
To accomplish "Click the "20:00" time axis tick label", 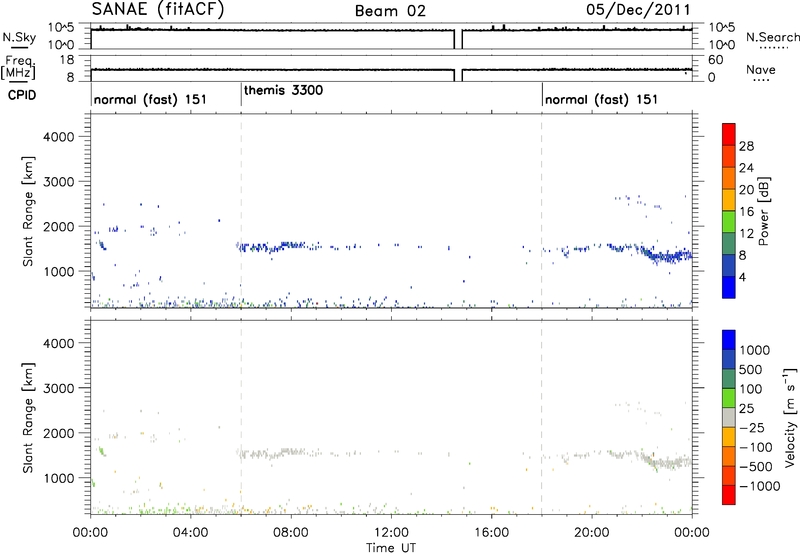I will pyautogui.click(x=591, y=533).
